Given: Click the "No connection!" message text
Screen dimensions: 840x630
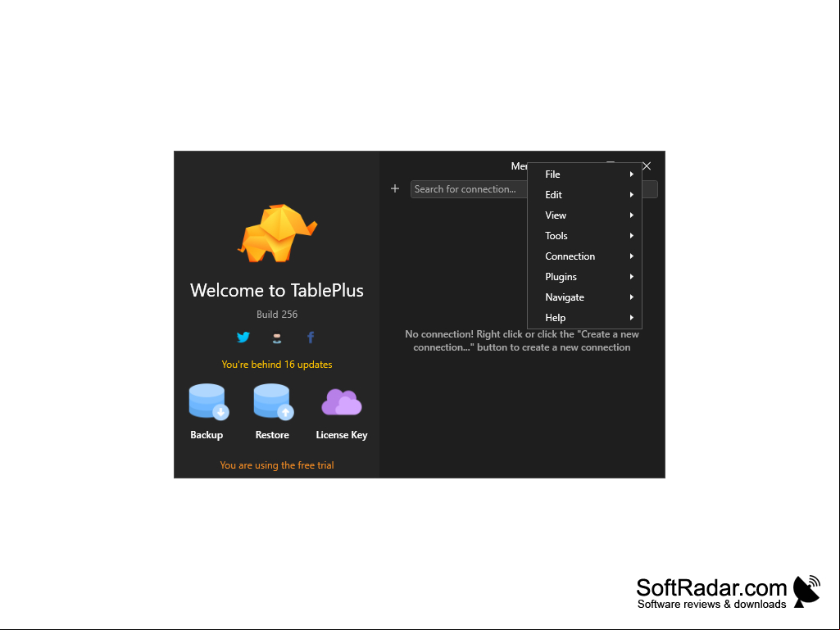Looking at the screenshot, I should coord(522,341).
